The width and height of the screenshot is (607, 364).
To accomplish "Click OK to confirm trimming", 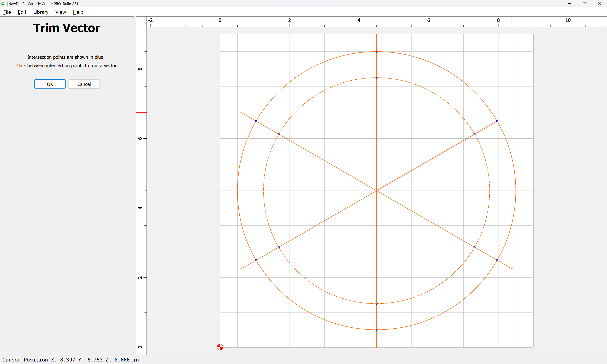I will click(x=50, y=84).
